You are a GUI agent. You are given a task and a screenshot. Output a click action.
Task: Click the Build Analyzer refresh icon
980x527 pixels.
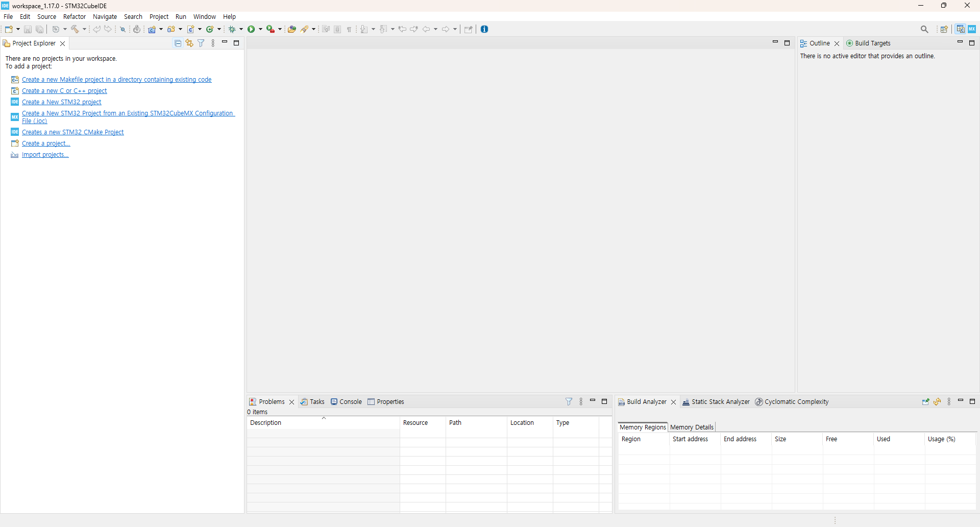pyautogui.click(x=937, y=402)
